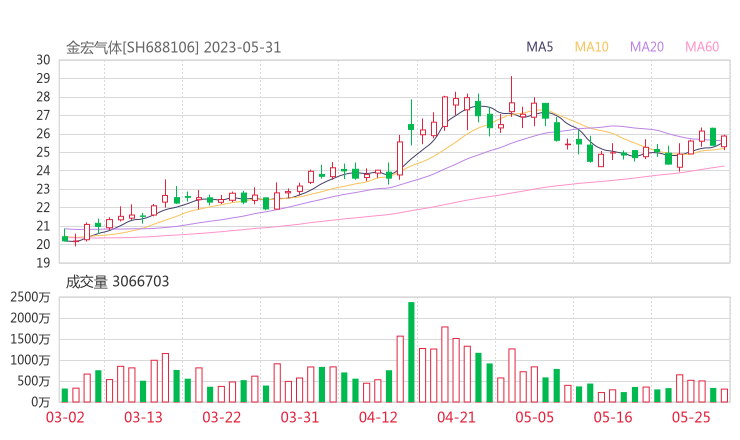Click the 04-21 date axis label
Image resolution: width=740 pixels, height=440 pixels.
click(456, 417)
